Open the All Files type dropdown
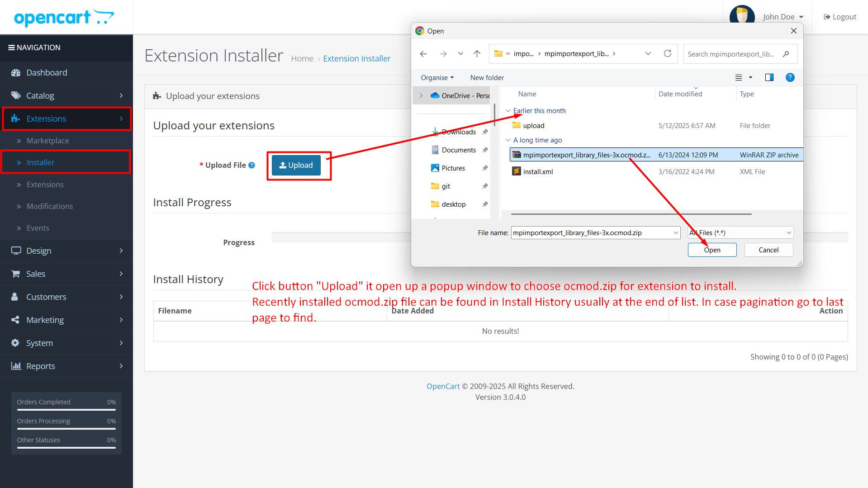 coord(740,232)
